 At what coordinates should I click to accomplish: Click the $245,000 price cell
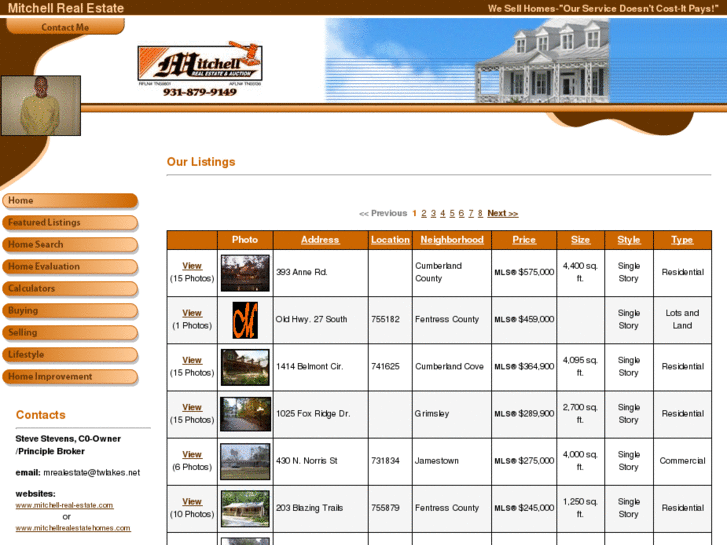(x=524, y=508)
